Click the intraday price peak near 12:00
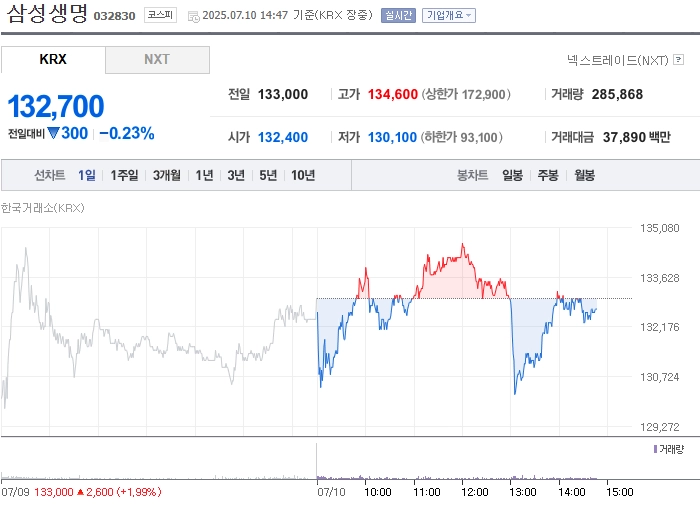The image size is (700, 515). [462, 245]
